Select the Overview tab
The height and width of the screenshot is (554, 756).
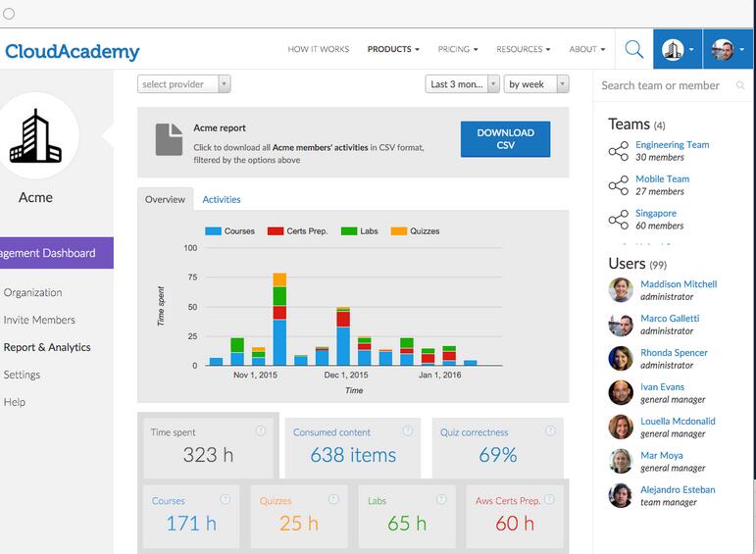point(165,199)
